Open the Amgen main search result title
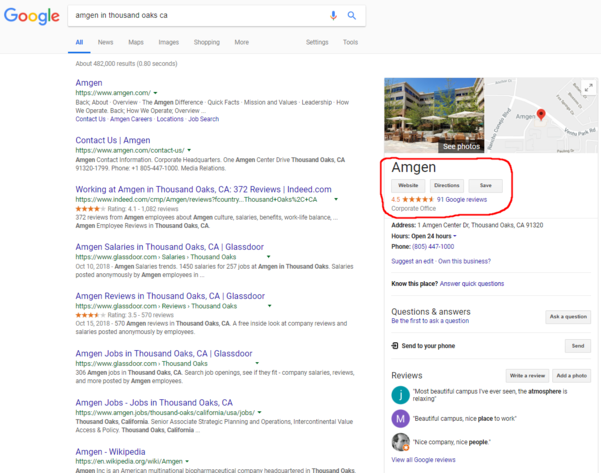The height and width of the screenshot is (473, 601). pyautogui.click(x=89, y=83)
